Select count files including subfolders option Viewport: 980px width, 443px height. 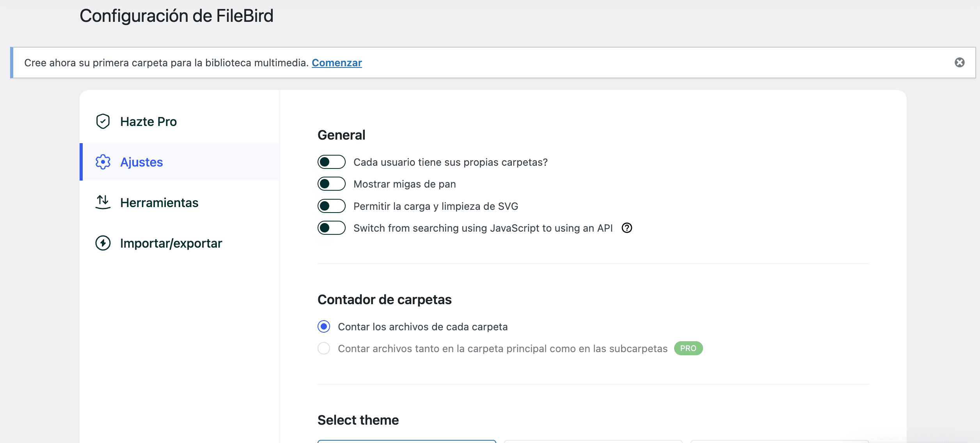point(324,348)
